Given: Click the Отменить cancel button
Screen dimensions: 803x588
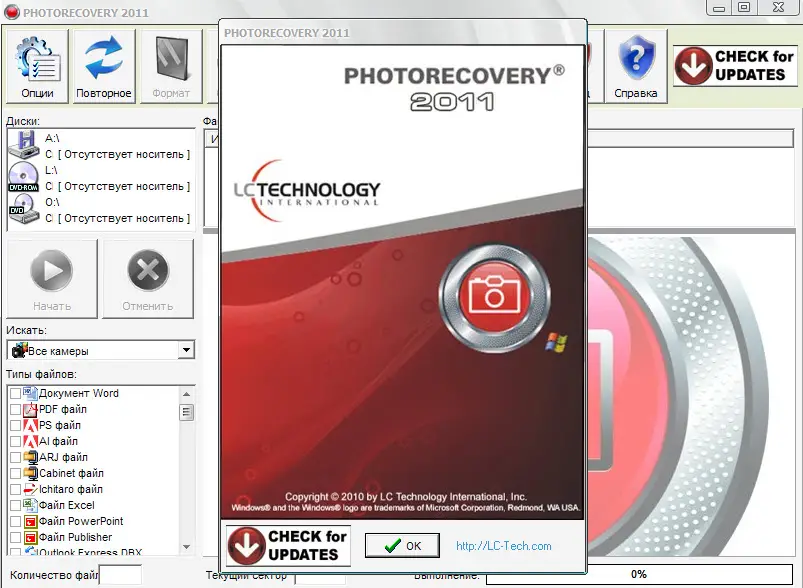Looking at the screenshot, I should pos(148,279).
